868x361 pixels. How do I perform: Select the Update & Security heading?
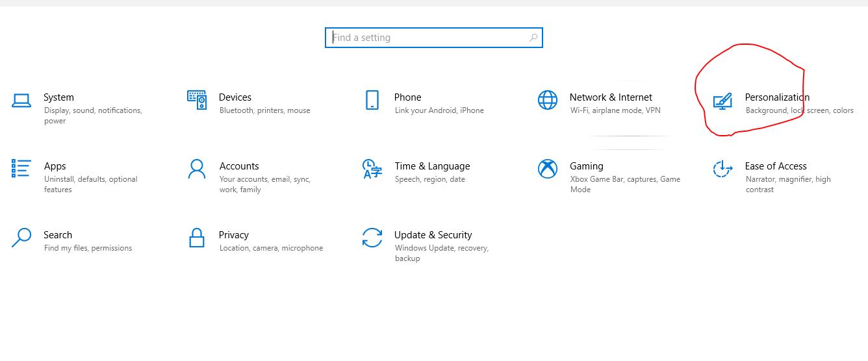[x=433, y=235]
